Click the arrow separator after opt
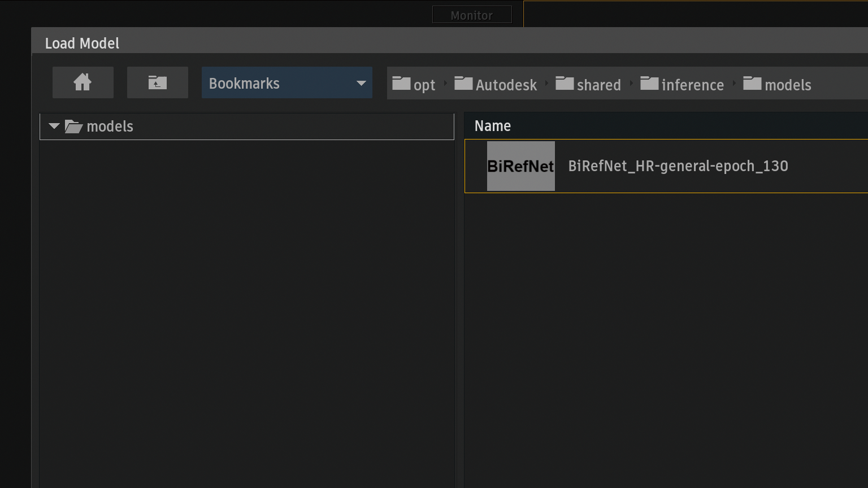Screen dimensions: 868x488 (x=445, y=84)
